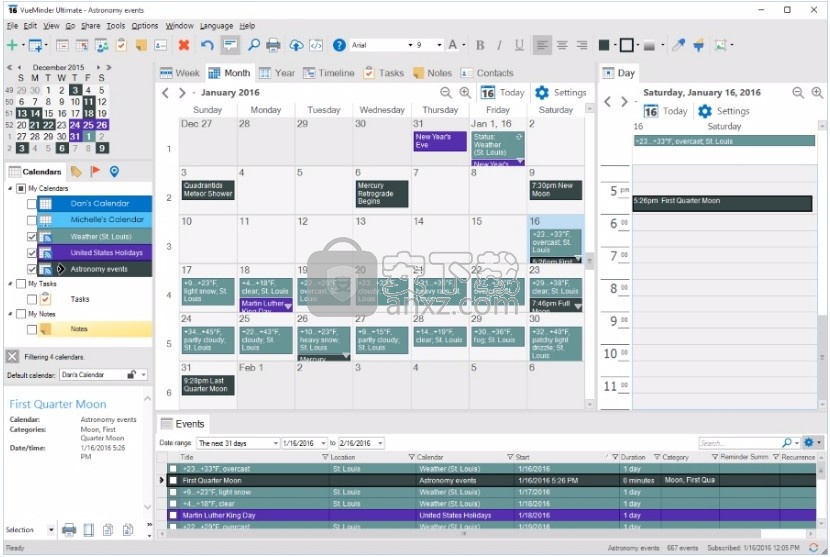Toggle Underline formatting

(x=519, y=46)
